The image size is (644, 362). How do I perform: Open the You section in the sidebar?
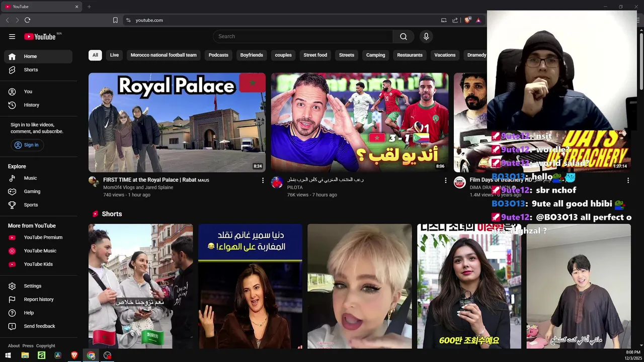pos(38,92)
